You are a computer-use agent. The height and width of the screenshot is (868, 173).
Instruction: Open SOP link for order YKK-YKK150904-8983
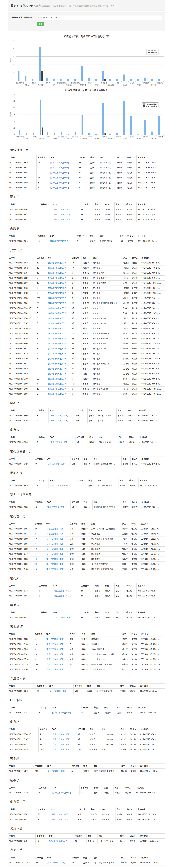point(66,173)
